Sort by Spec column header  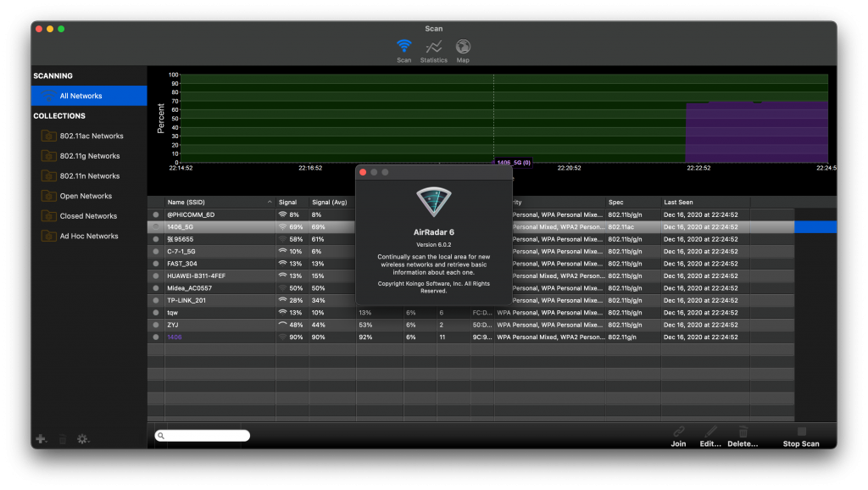coord(633,202)
